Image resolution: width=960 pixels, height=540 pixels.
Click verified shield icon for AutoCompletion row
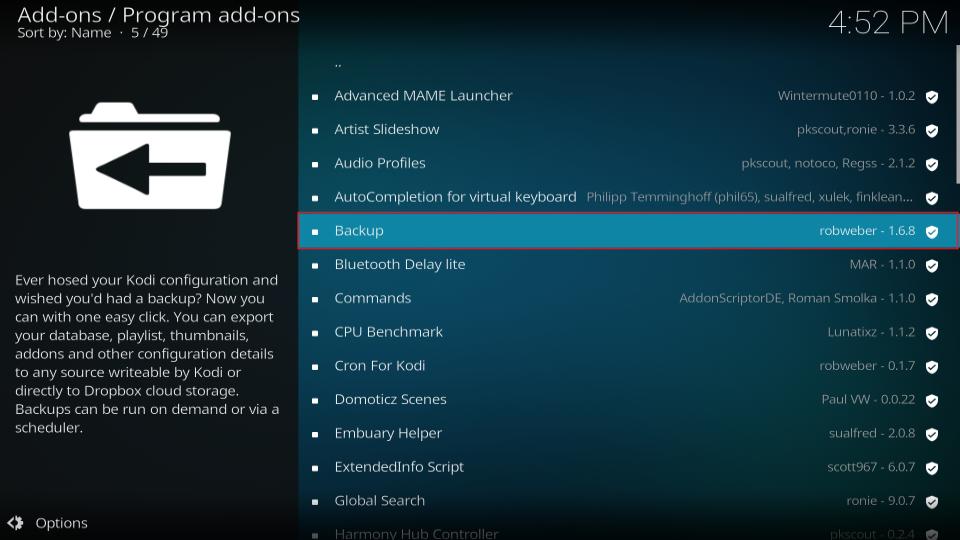[x=932, y=198]
